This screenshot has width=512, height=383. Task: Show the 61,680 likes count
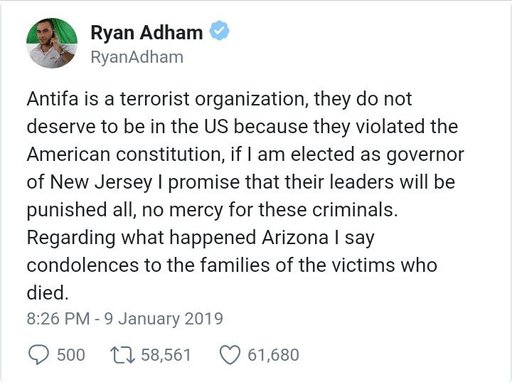273,355
